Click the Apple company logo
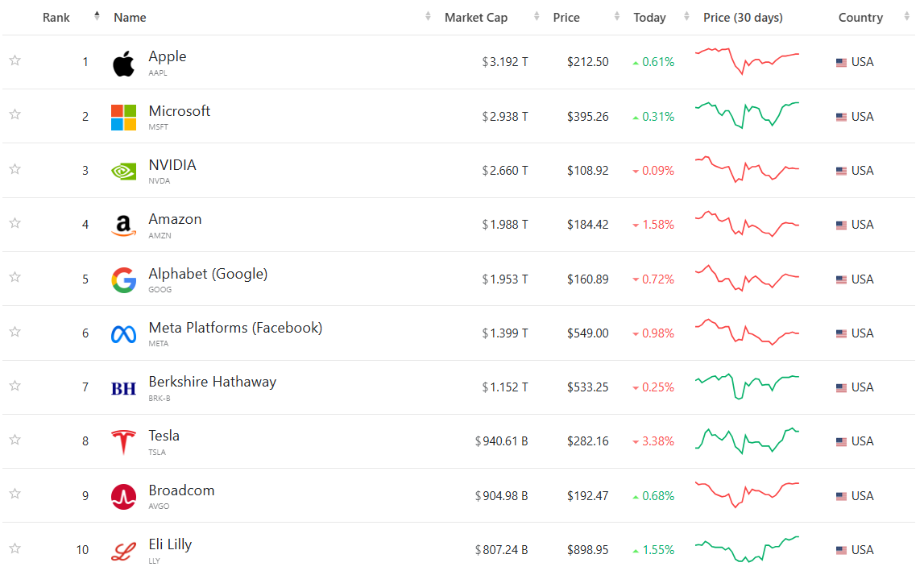 (124, 63)
